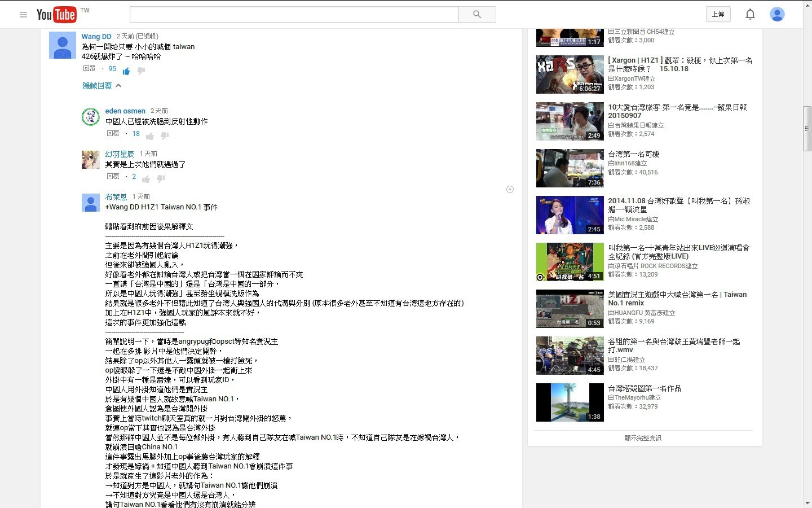Focus the YouTube search field
This screenshot has width=812, height=508.
pos(294,14)
